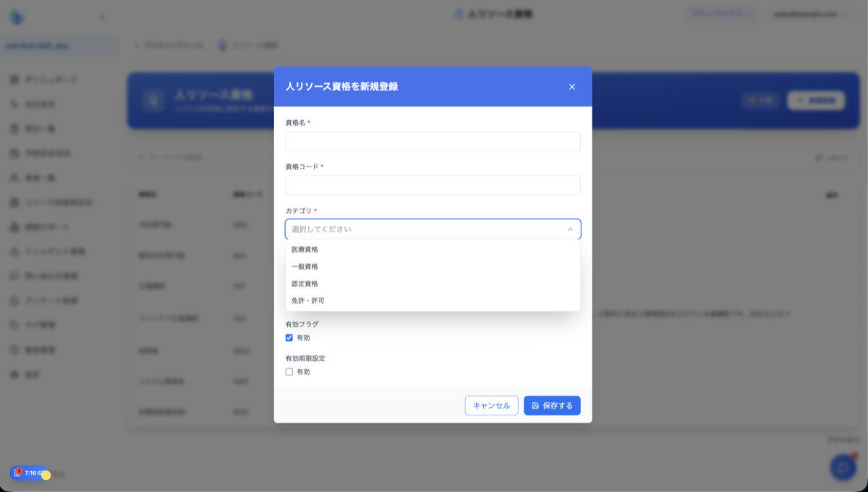Viewport: 868px width, 492px height.
Task: Uncheck 有効 under the 有効フラグ section
Action: (289, 338)
